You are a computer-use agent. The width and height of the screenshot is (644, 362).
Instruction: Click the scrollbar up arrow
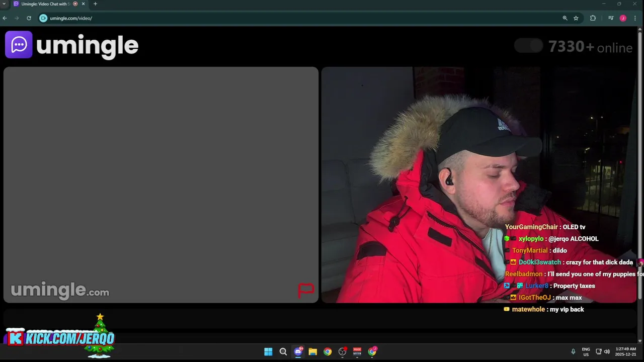tap(640, 29)
